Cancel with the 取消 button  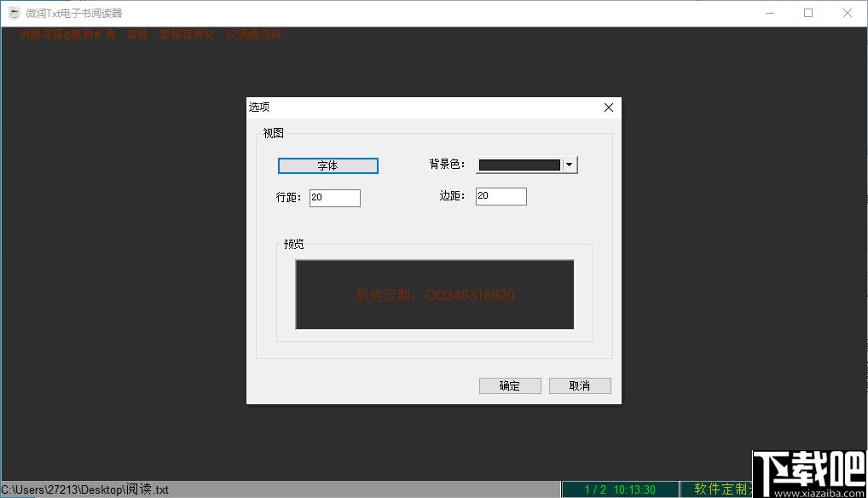tap(580, 385)
